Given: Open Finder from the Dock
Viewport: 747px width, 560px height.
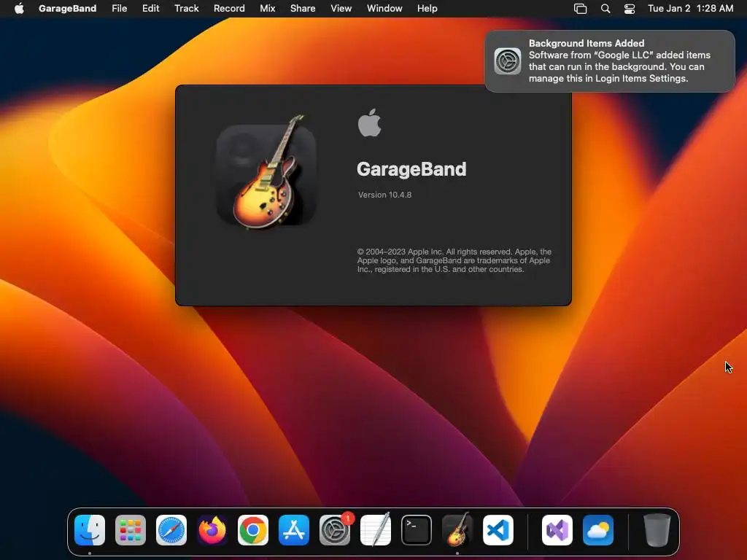Looking at the screenshot, I should 90,530.
